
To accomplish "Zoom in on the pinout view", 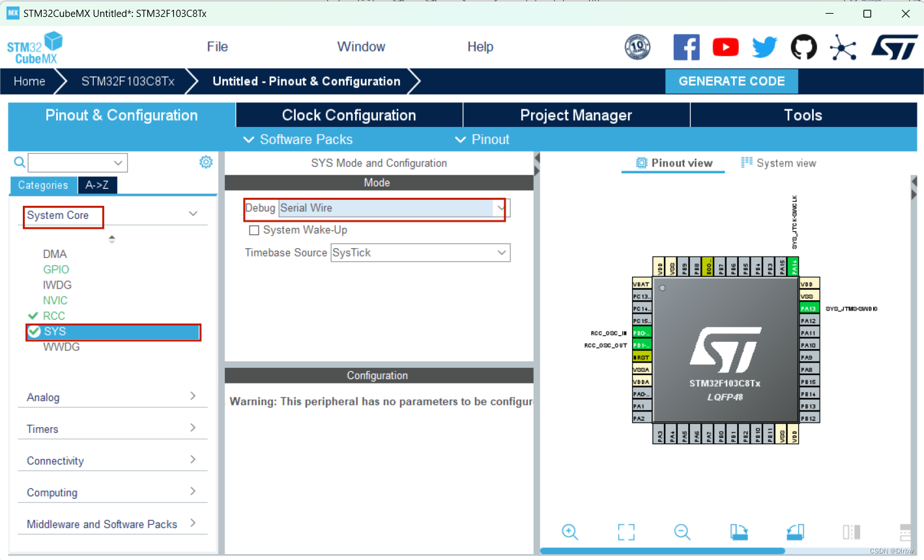I will coord(570,532).
